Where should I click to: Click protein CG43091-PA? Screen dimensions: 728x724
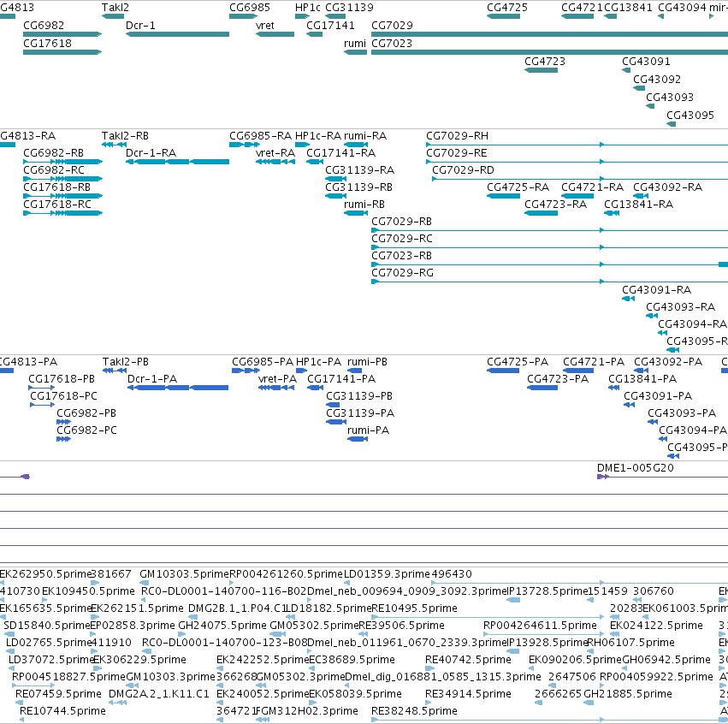[x=629, y=405]
